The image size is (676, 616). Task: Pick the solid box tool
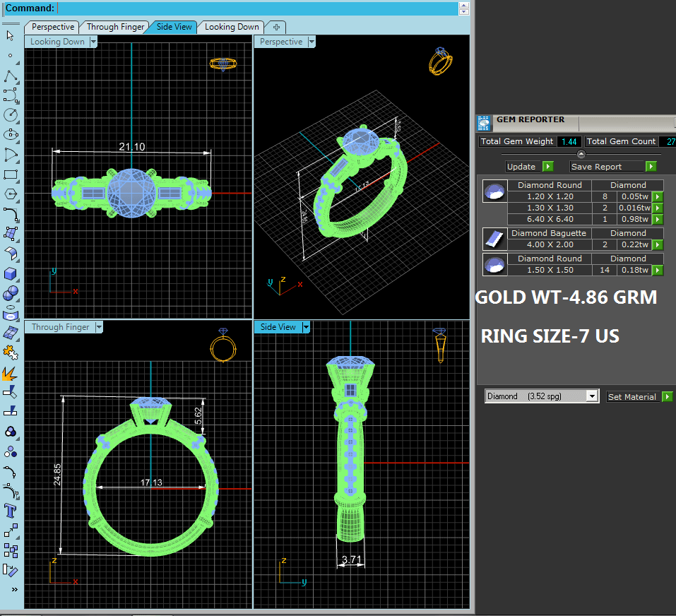coord(11,273)
